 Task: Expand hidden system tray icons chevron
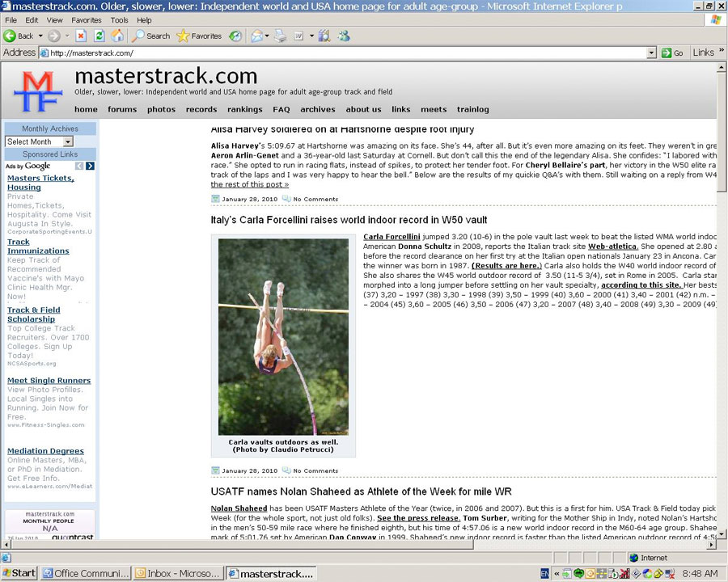[557, 574]
